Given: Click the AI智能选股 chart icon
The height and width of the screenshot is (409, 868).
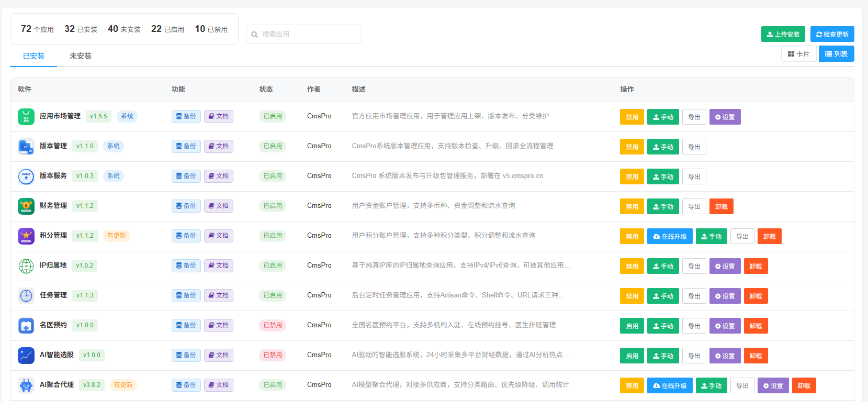Looking at the screenshot, I should [x=26, y=355].
